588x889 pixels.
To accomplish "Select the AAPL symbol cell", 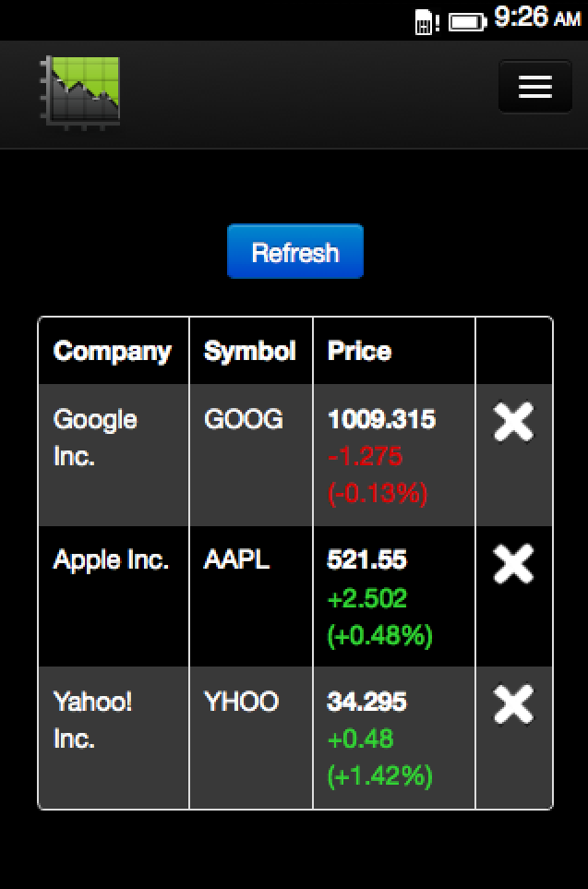I will (x=237, y=559).
